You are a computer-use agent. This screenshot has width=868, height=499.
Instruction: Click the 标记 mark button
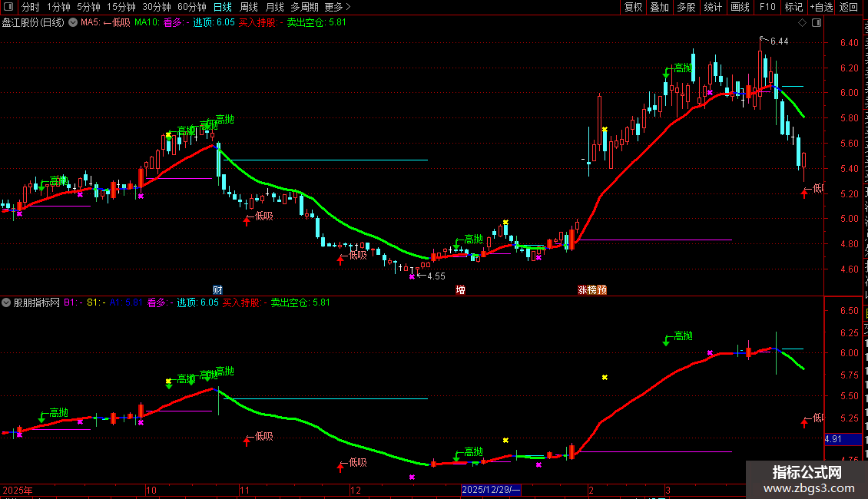793,7
